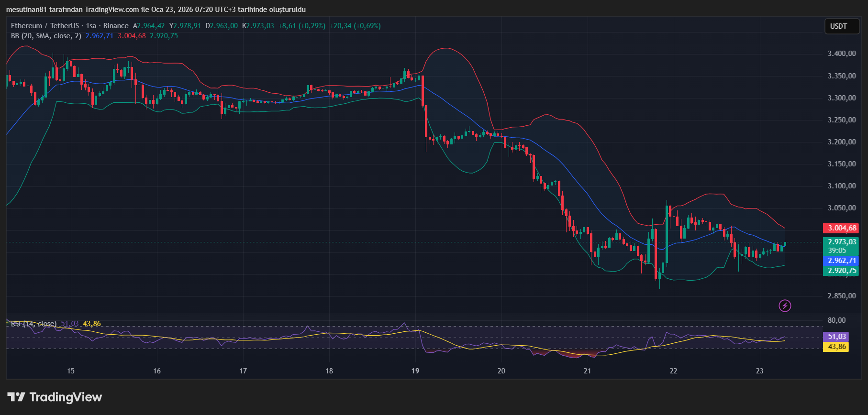Click the 2.962,71 BB basis value in legend
This screenshot has width=868, height=415.
point(100,36)
